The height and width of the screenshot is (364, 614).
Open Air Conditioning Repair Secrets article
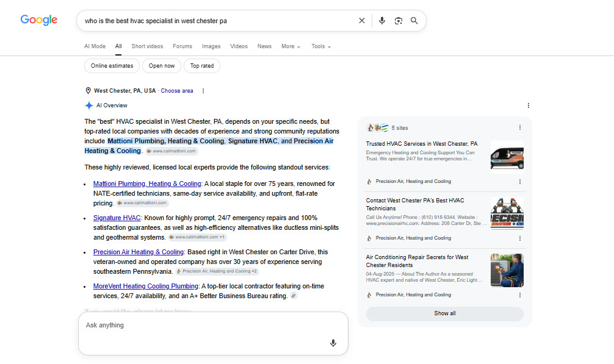[x=417, y=261]
